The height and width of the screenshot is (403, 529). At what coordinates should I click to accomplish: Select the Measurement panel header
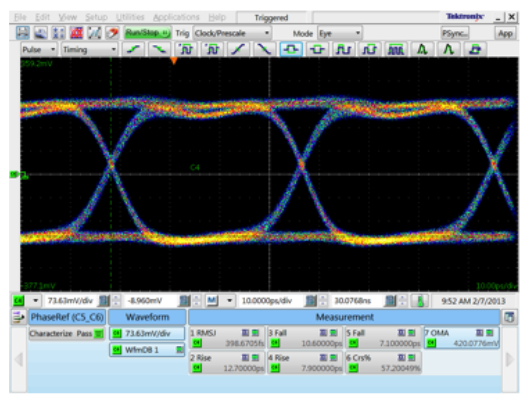click(x=344, y=317)
